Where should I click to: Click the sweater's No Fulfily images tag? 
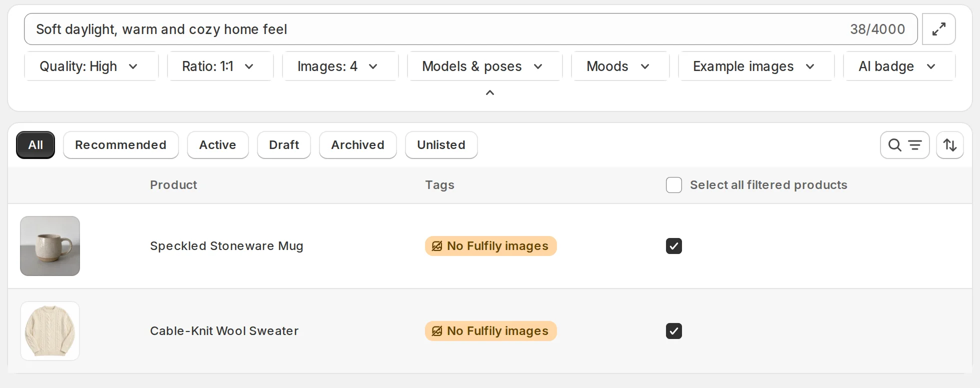tap(490, 331)
